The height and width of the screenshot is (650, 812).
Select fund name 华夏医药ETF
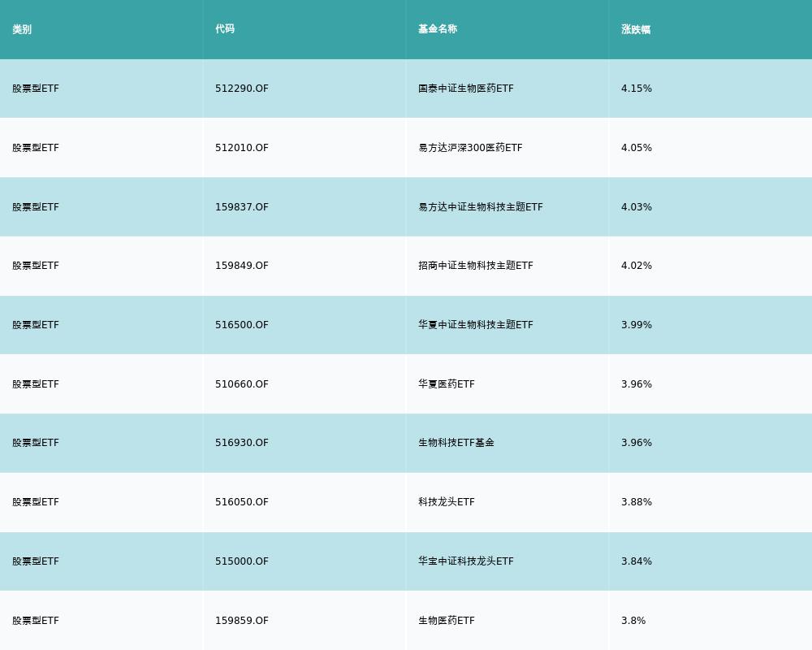point(447,384)
